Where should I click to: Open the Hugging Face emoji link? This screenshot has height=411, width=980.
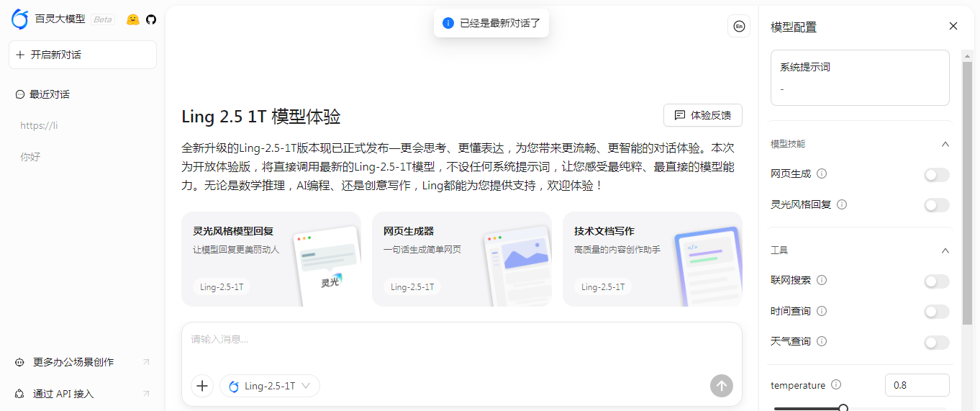click(132, 19)
